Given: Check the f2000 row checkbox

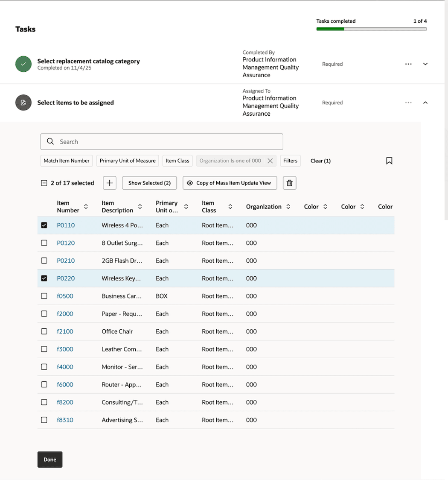Looking at the screenshot, I should click(x=44, y=314).
